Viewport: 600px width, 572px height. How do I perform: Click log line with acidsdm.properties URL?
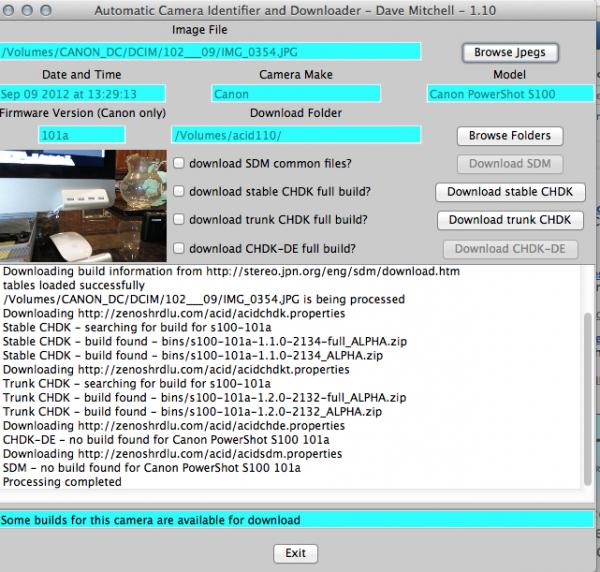click(172, 454)
